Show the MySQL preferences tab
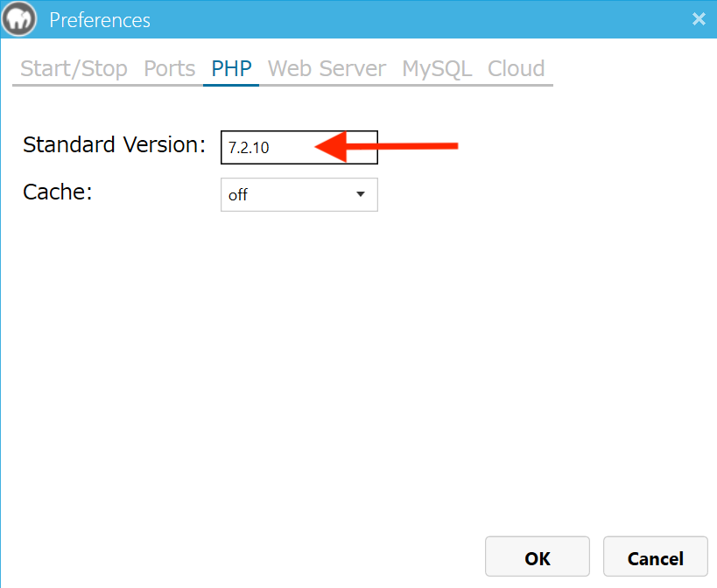Viewport: 717px width, 588px height. click(437, 69)
